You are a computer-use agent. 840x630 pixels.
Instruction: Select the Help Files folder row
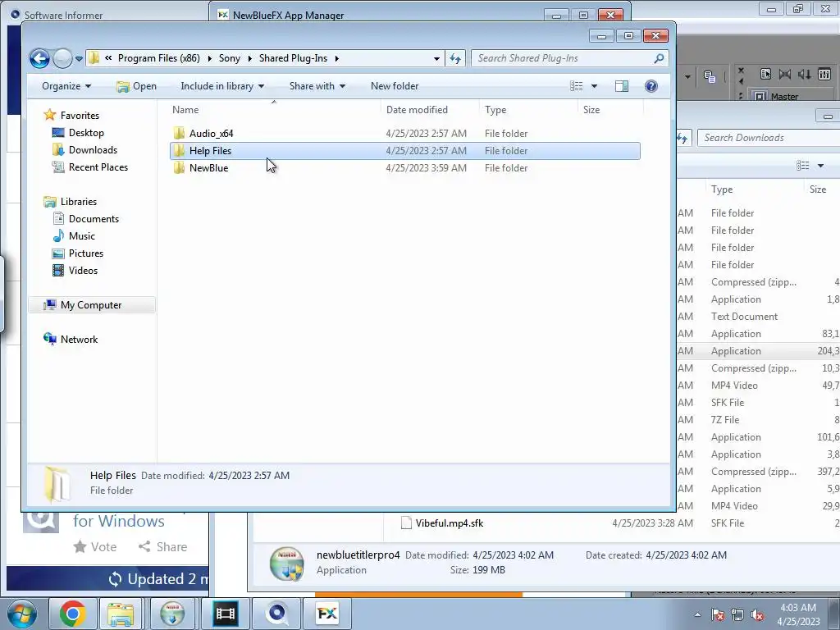click(405, 151)
